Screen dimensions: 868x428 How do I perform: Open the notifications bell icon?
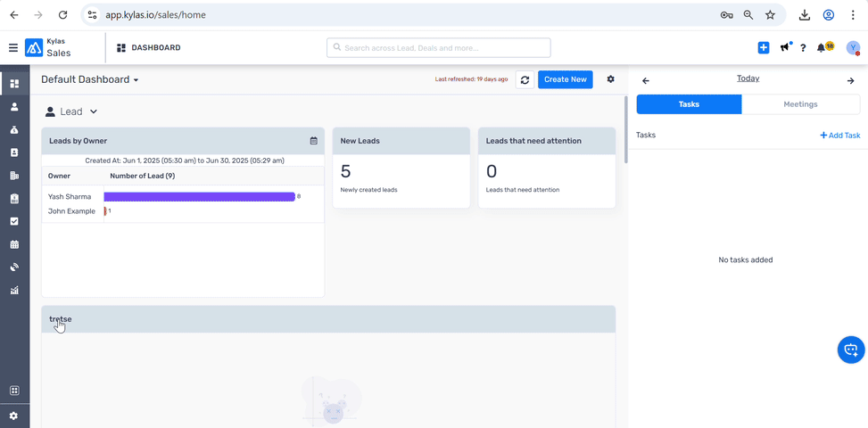tap(821, 48)
